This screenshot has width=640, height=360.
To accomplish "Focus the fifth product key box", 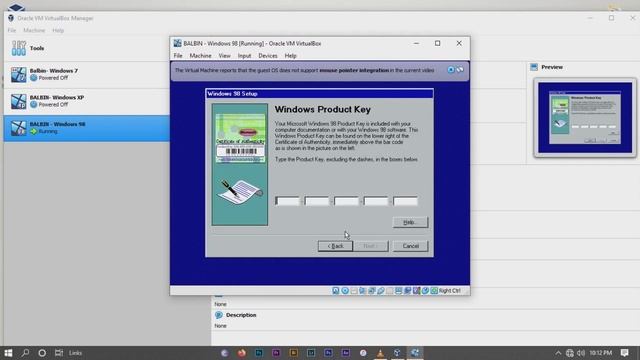I will coord(405,201).
